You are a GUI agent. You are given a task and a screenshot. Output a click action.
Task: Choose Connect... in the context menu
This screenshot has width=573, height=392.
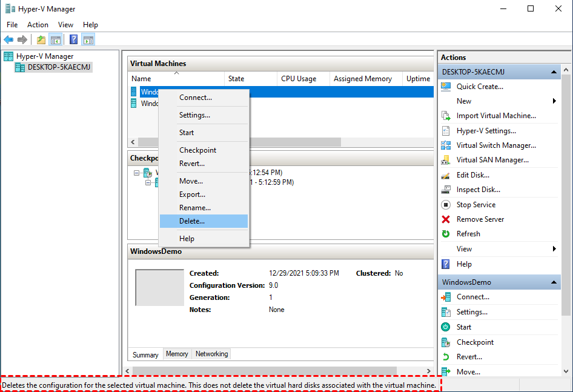pyautogui.click(x=204, y=98)
